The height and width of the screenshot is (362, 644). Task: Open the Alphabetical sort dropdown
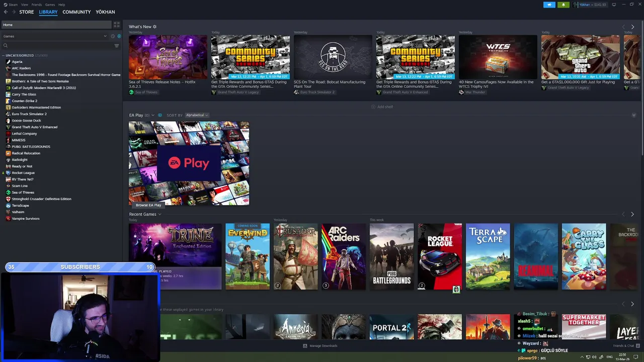click(197, 115)
